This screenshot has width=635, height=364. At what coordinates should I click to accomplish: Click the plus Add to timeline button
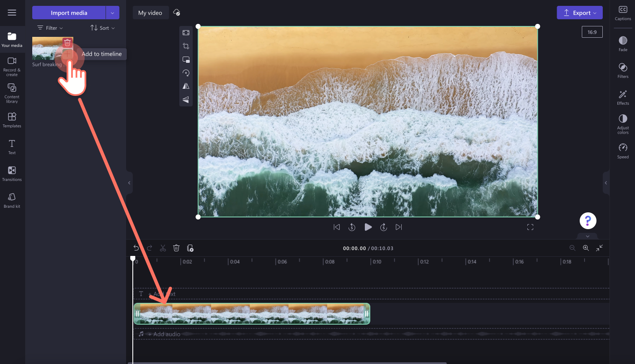pos(67,54)
